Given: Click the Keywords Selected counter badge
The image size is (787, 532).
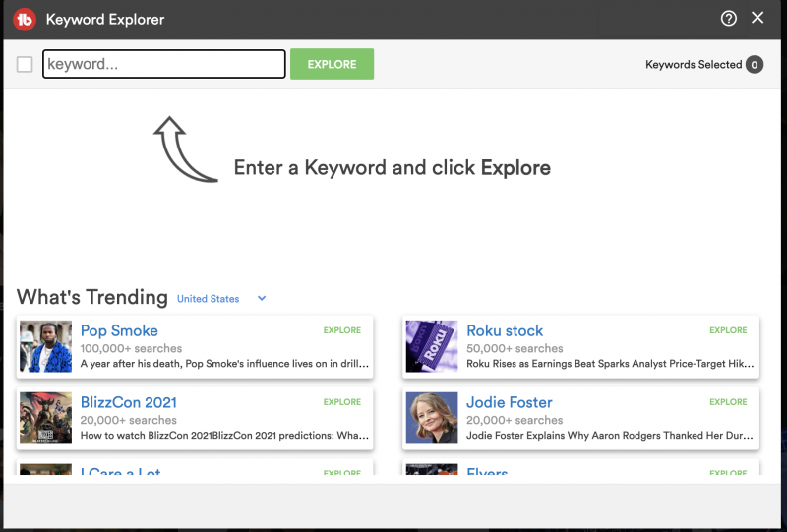Looking at the screenshot, I should coord(755,65).
